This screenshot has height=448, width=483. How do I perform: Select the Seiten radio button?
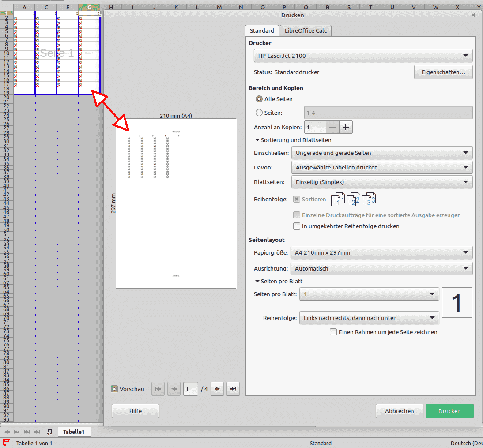[x=259, y=113]
